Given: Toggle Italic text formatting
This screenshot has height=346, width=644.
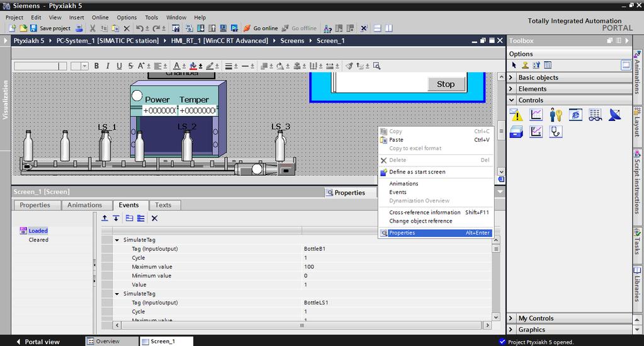Looking at the screenshot, I should [x=108, y=66].
